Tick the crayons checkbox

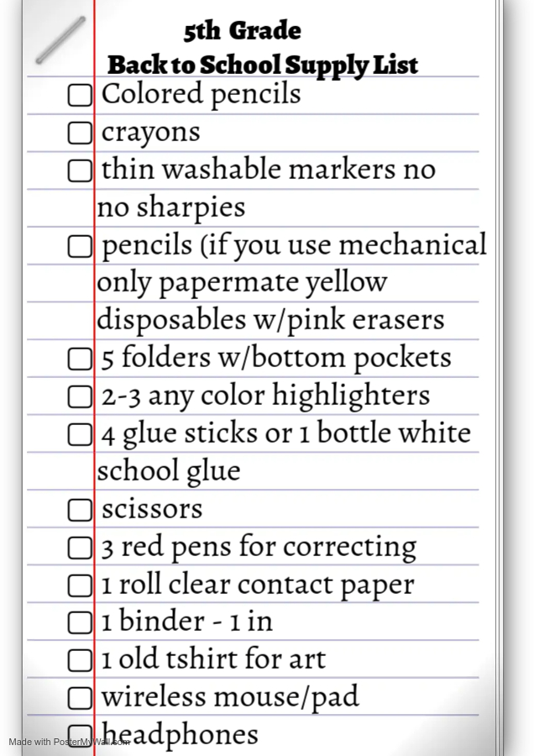click(x=80, y=133)
